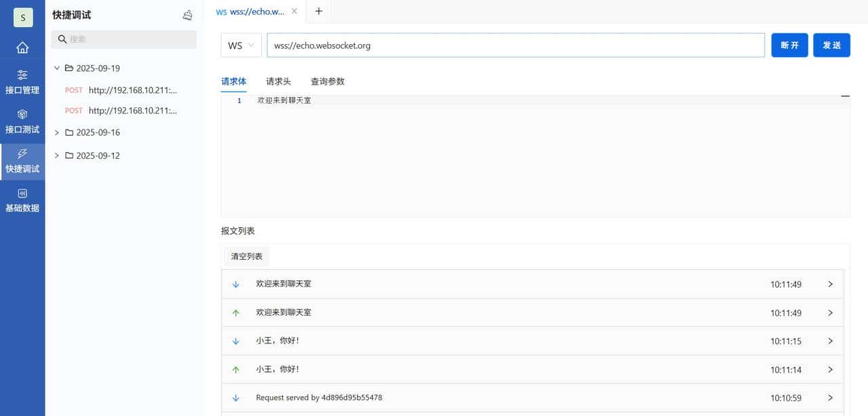Collapse the 2025-09-19 folder
868x416 pixels.
57,68
